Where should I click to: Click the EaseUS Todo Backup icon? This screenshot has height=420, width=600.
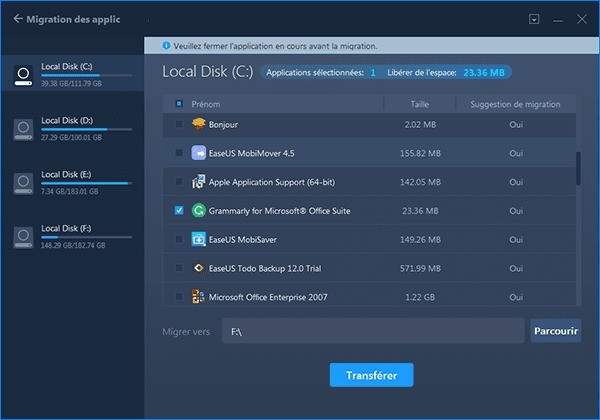(198, 268)
